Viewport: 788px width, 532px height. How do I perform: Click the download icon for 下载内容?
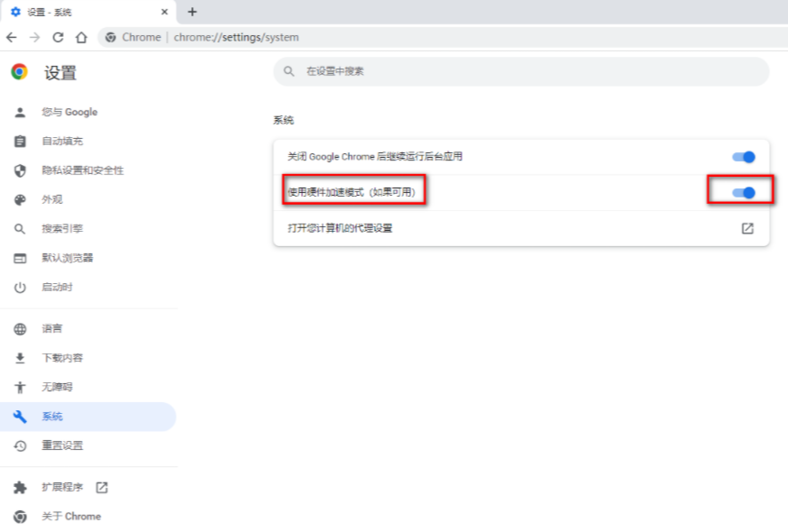click(x=20, y=358)
